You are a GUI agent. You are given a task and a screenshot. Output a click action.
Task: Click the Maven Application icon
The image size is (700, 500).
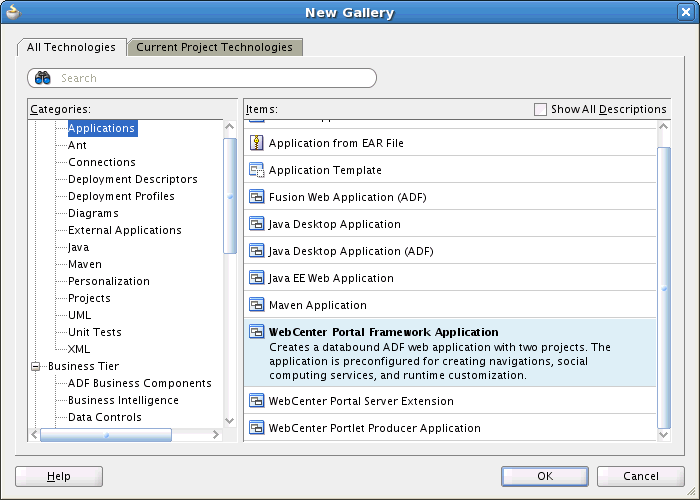256,305
